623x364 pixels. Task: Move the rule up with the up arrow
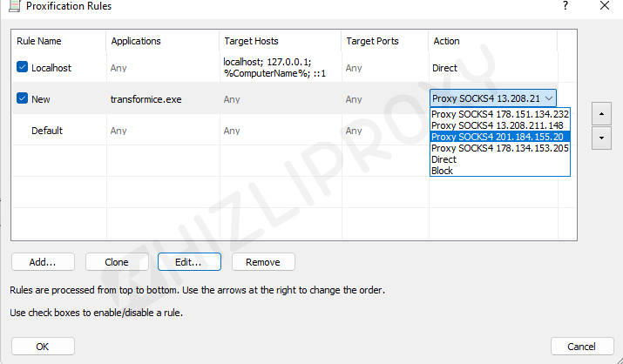pyautogui.click(x=600, y=114)
